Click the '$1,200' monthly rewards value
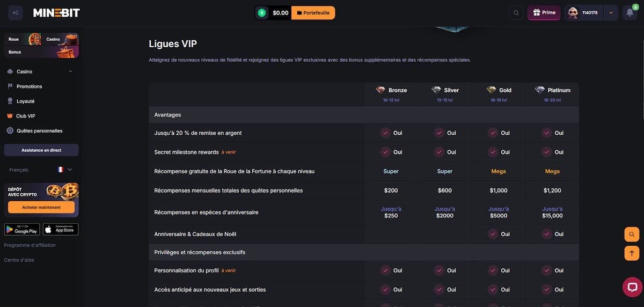This screenshot has width=644, height=307. [x=552, y=191]
